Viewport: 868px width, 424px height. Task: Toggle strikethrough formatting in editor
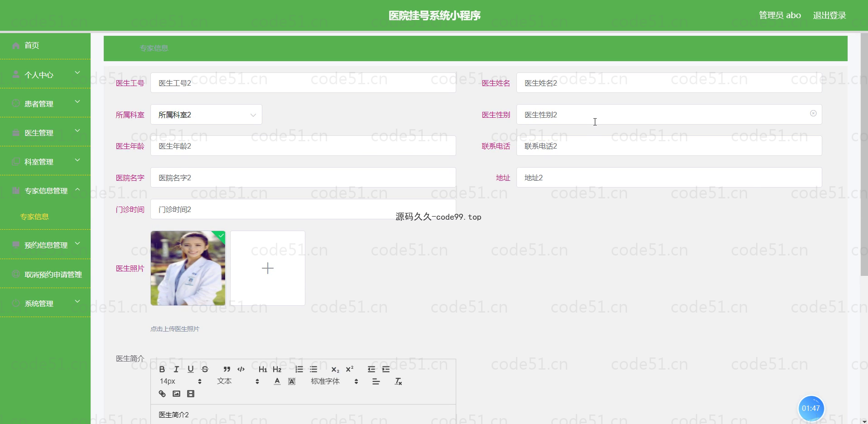tap(205, 369)
